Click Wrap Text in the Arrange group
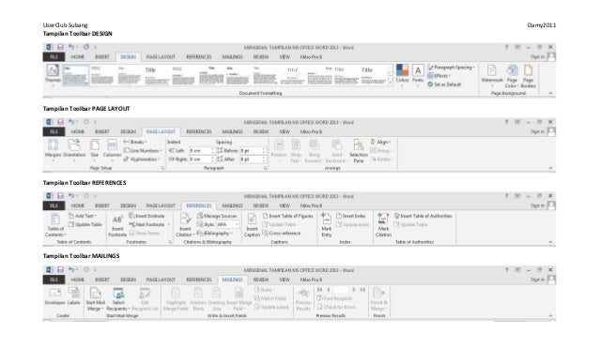The height and width of the screenshot is (364, 599). pyautogui.click(x=296, y=151)
